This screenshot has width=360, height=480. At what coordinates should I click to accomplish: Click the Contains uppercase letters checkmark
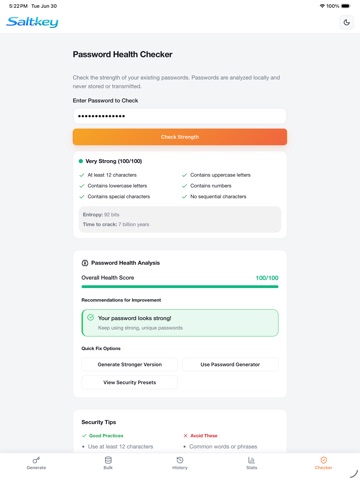(x=184, y=175)
